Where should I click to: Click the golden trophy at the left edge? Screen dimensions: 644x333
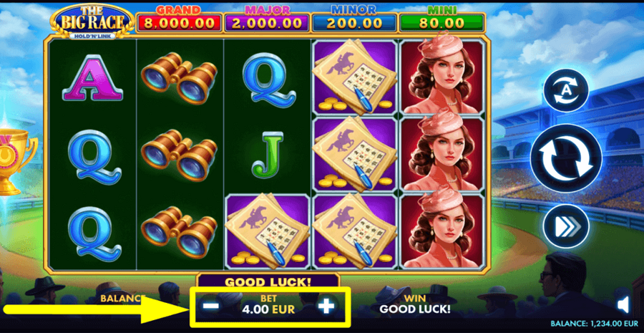16,161
